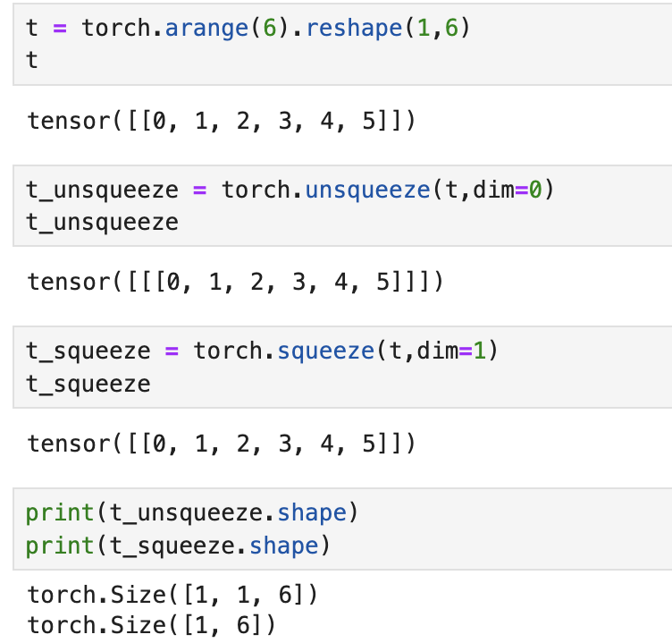Click the print(t_squeeze.shape) line
The image size is (672, 643).
[x=178, y=546]
